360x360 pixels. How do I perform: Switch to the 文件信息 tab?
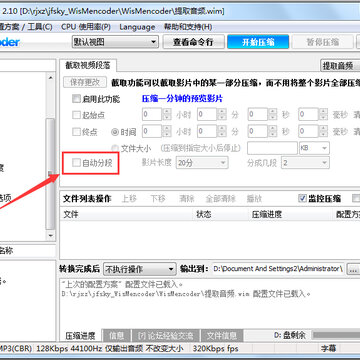click(221, 336)
